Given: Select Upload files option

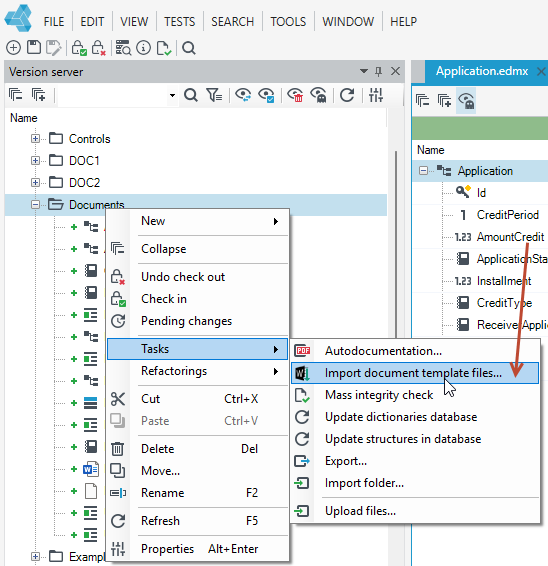Looking at the screenshot, I should coord(415,511).
